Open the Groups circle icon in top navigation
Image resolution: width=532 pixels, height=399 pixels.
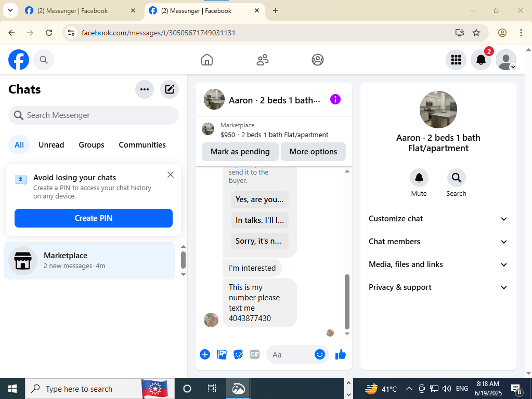(318, 60)
